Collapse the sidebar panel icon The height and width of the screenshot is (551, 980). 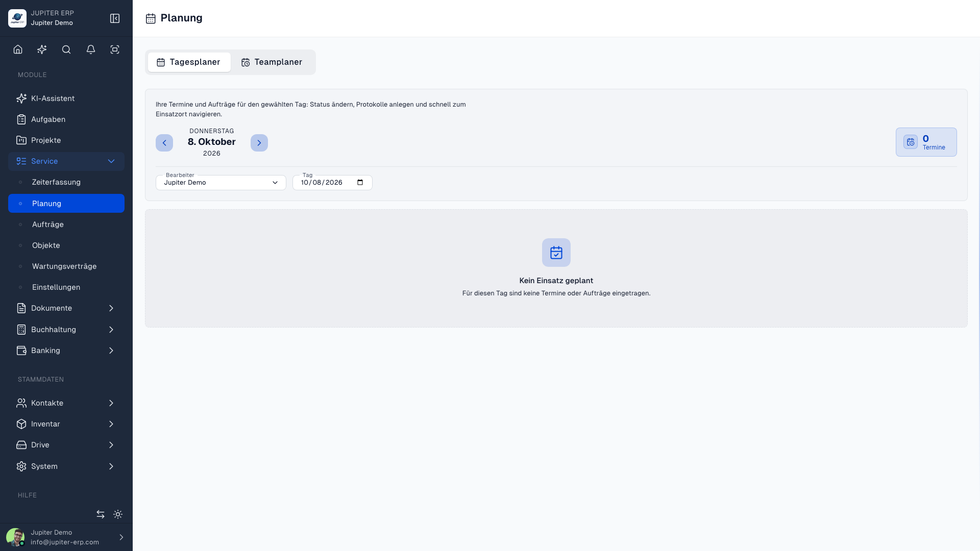[x=115, y=18]
